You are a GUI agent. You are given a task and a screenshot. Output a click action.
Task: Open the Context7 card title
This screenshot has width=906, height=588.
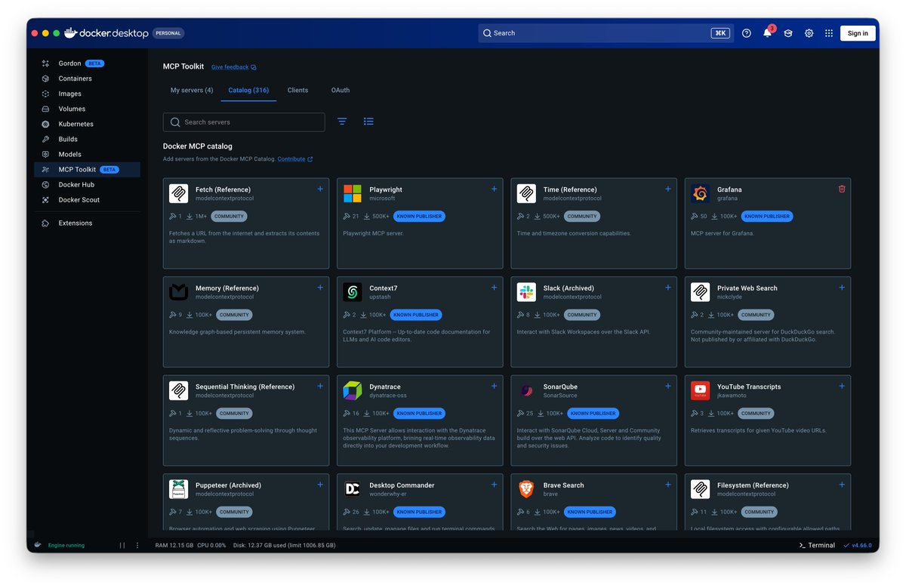tap(383, 288)
